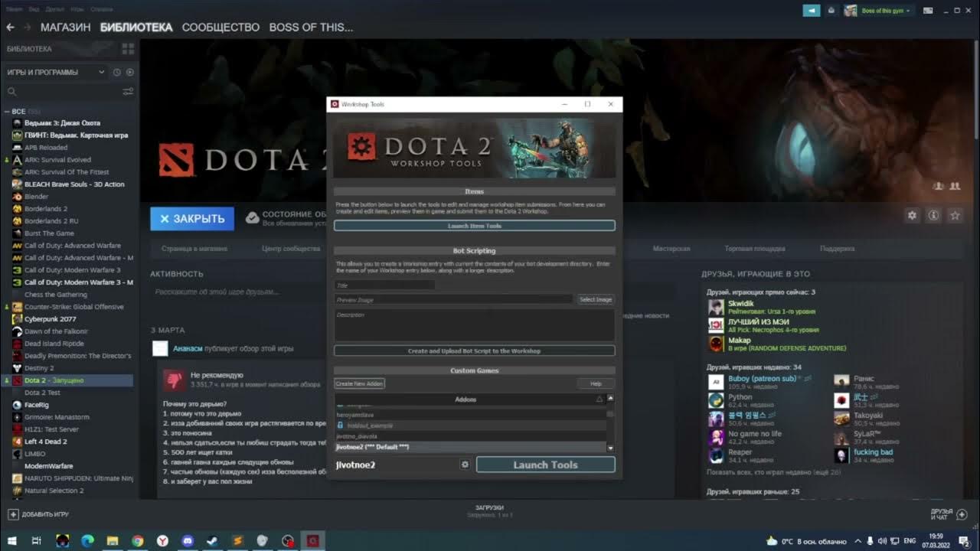
Task: Open Поддержка tab
Action: click(x=837, y=249)
